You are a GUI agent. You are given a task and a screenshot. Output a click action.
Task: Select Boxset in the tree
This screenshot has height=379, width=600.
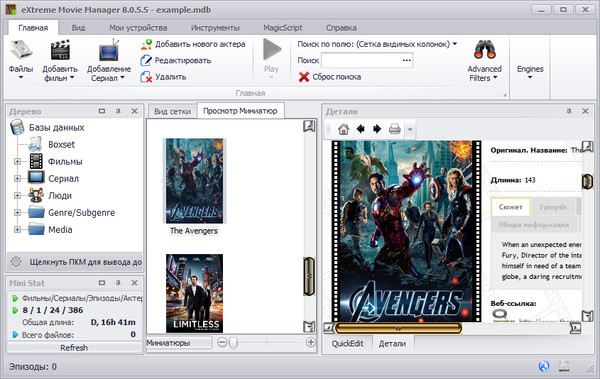tap(61, 145)
